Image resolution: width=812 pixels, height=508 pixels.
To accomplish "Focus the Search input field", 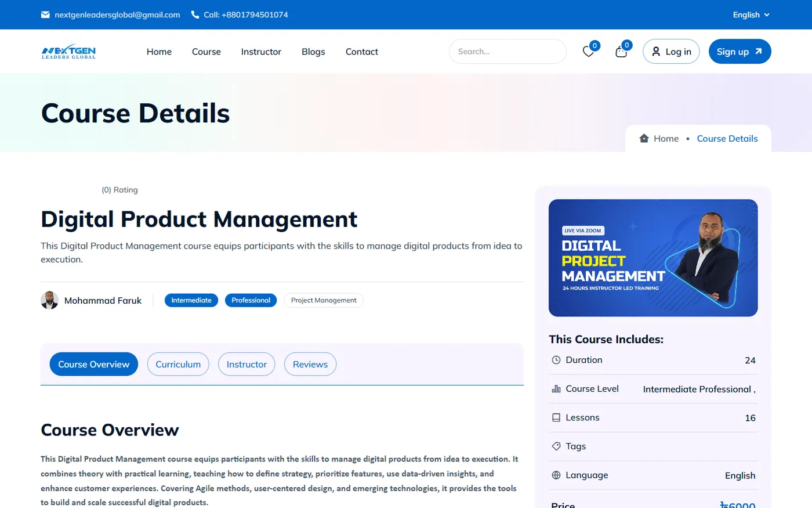I will [x=507, y=52].
